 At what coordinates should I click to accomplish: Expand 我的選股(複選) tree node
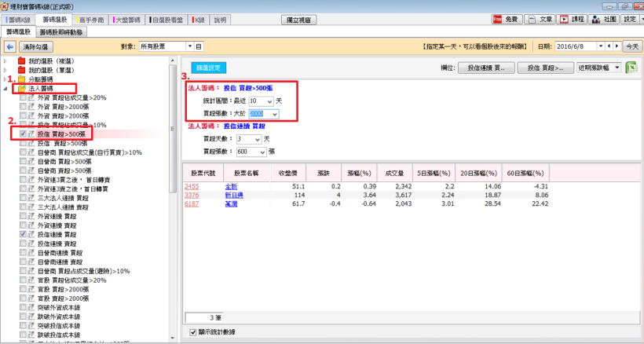click(5, 61)
